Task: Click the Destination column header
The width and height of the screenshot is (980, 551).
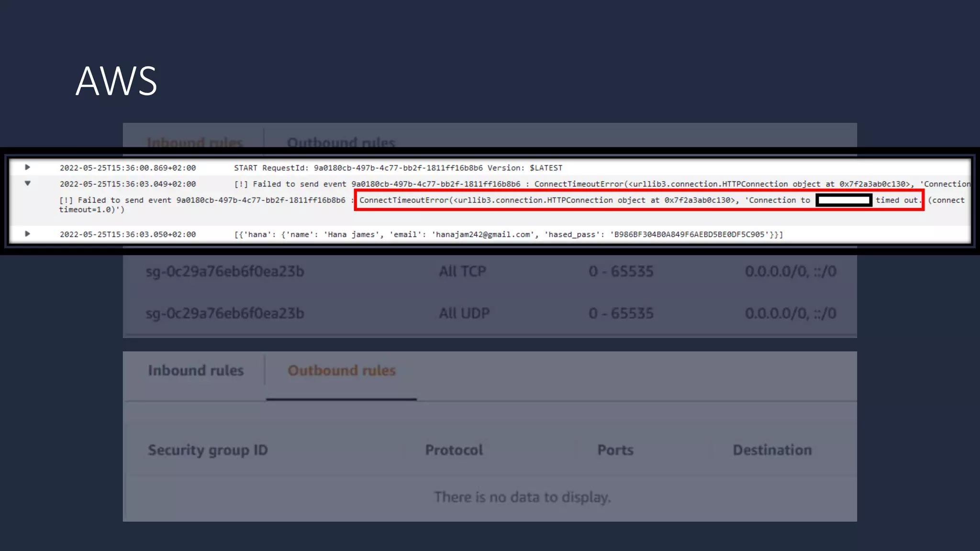Action: (772, 450)
